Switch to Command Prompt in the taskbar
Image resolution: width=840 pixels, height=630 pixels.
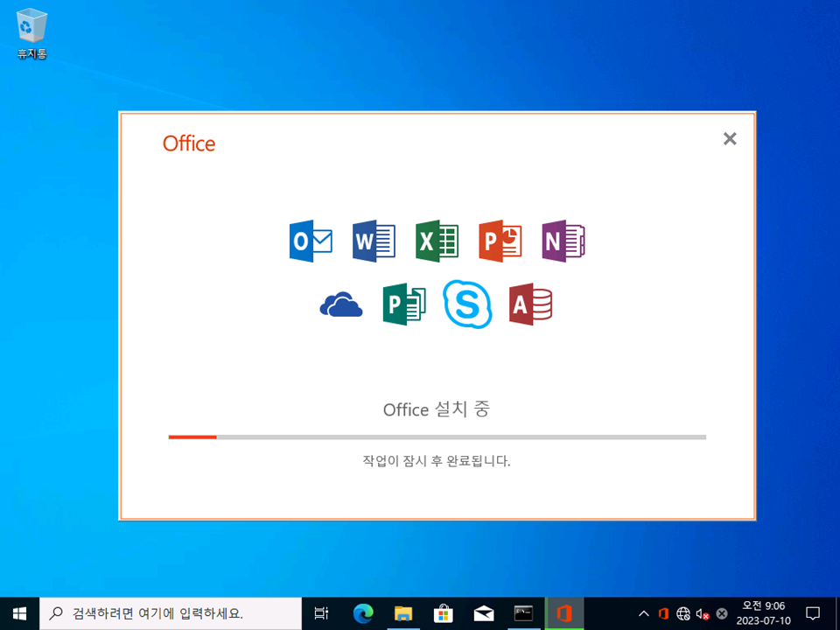pos(524,613)
